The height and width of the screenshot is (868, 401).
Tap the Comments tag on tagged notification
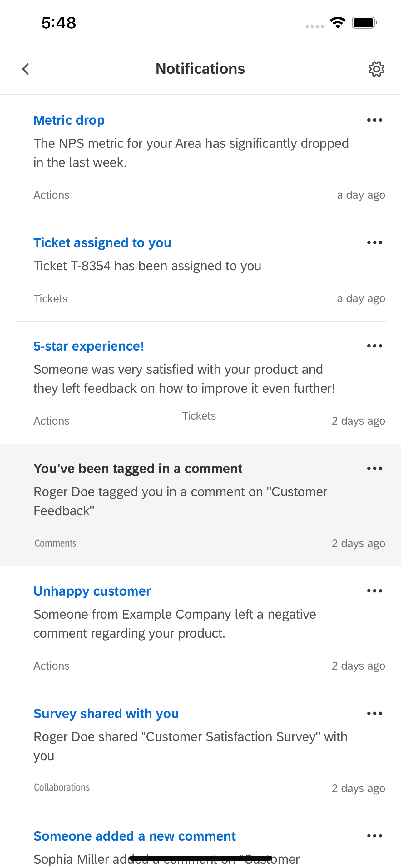coord(56,543)
